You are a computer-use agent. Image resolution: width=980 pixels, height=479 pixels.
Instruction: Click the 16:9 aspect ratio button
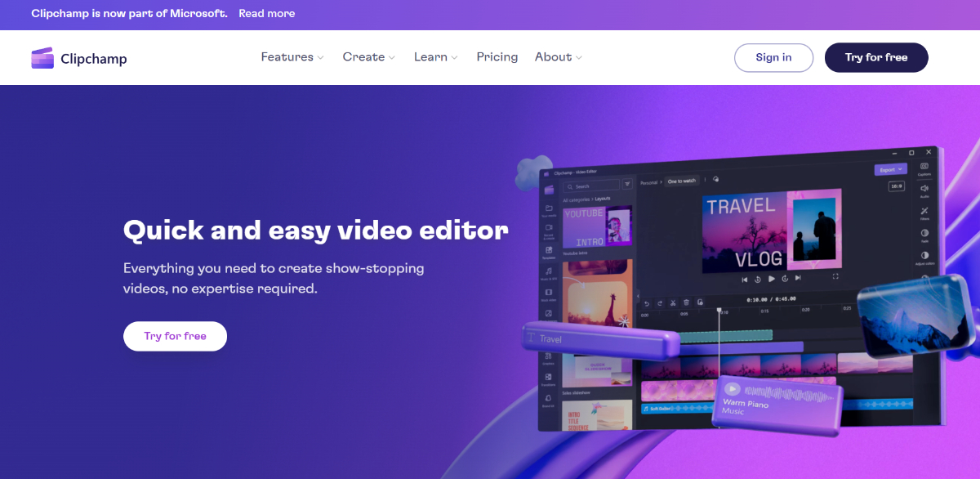pyautogui.click(x=896, y=187)
